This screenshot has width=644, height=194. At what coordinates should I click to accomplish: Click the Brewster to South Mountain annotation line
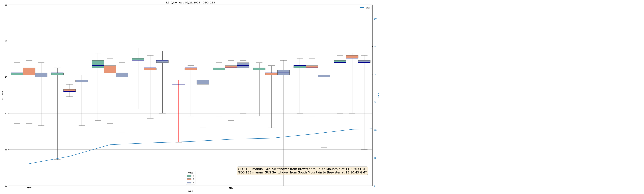point(302,169)
